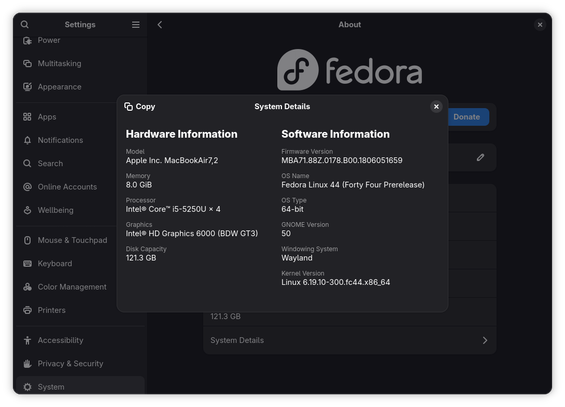Click OS name Fedora Linux 44 text
Viewport: 565px width, 407px height.
353,185
